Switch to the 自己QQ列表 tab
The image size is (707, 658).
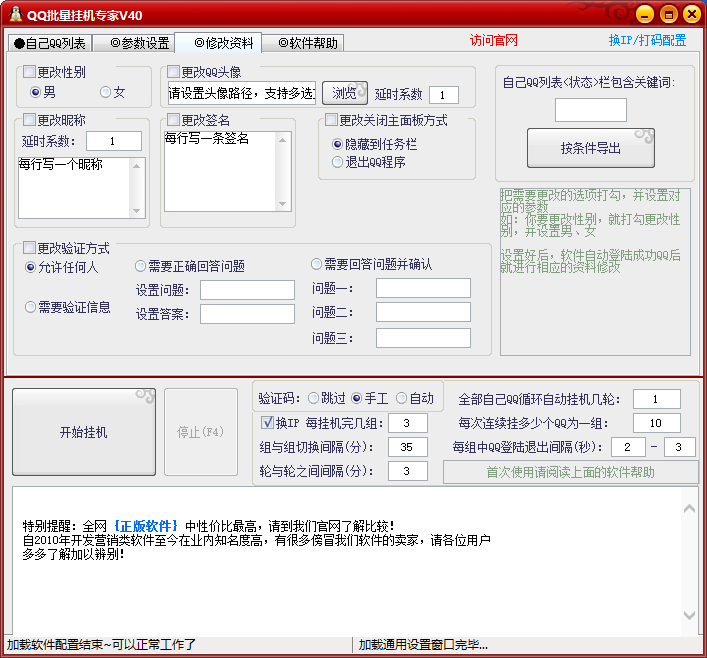point(50,43)
